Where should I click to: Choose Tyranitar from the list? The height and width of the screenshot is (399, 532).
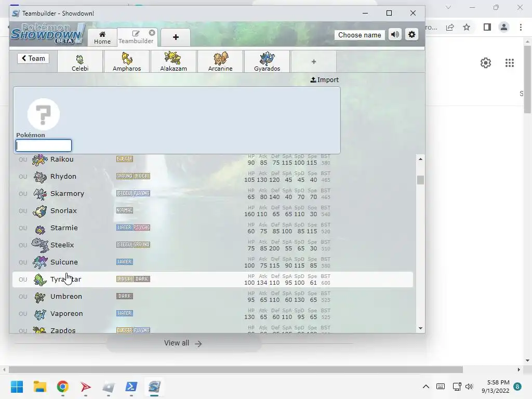coord(212,279)
